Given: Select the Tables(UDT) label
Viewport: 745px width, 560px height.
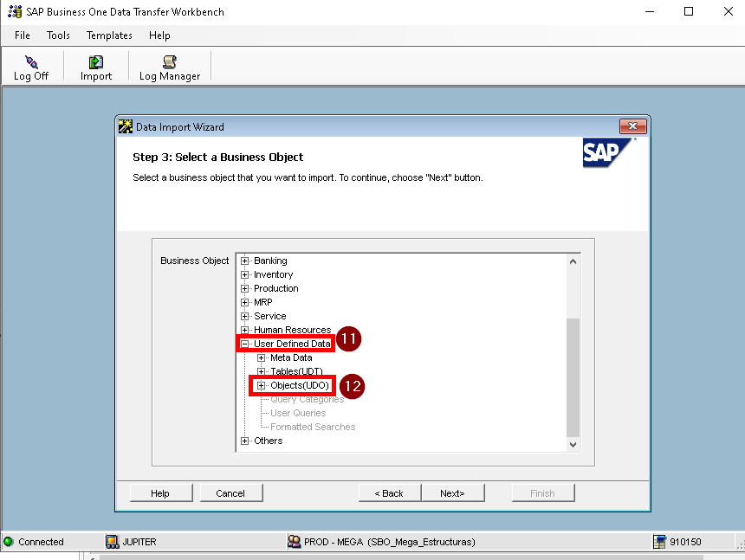Looking at the screenshot, I should (x=296, y=371).
